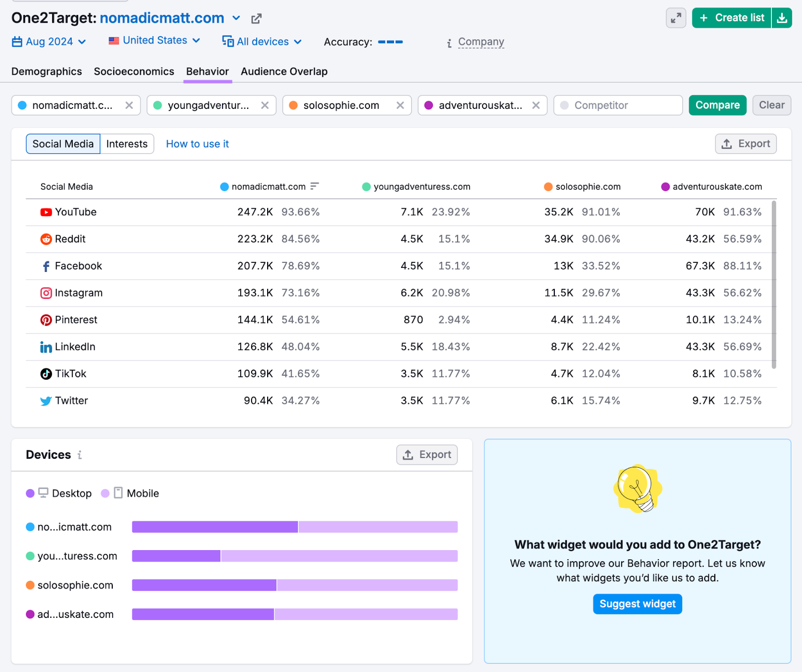This screenshot has width=802, height=672.
Task: Click the YouTube icon in the table
Action: (x=46, y=212)
